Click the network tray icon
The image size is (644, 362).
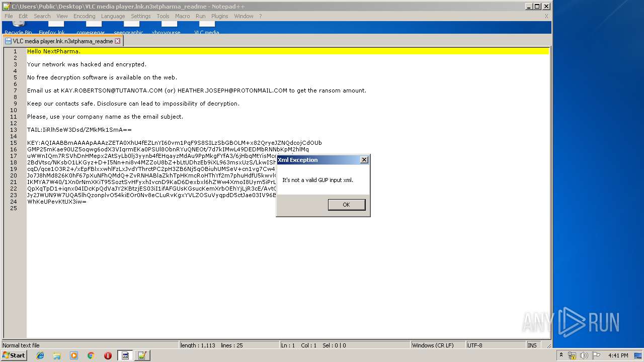[572, 355]
